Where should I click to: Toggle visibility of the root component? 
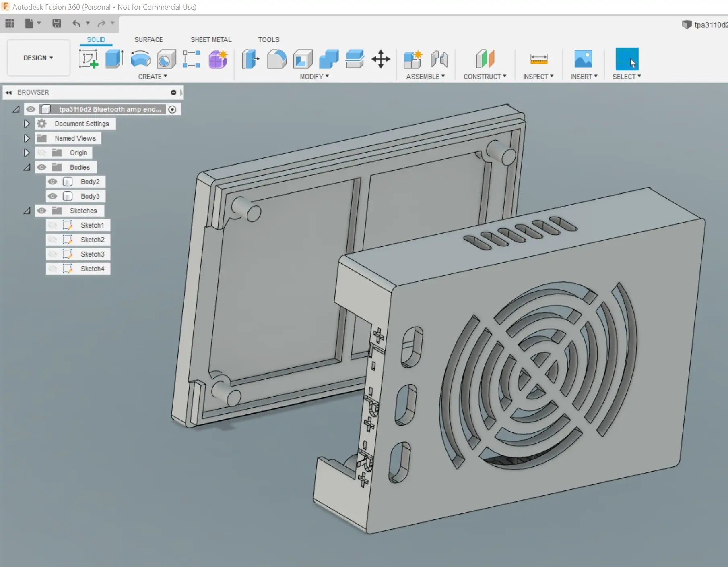[x=31, y=109]
